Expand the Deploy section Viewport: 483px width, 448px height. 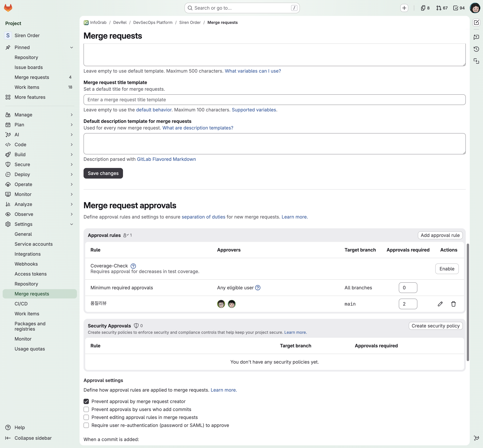coord(40,174)
